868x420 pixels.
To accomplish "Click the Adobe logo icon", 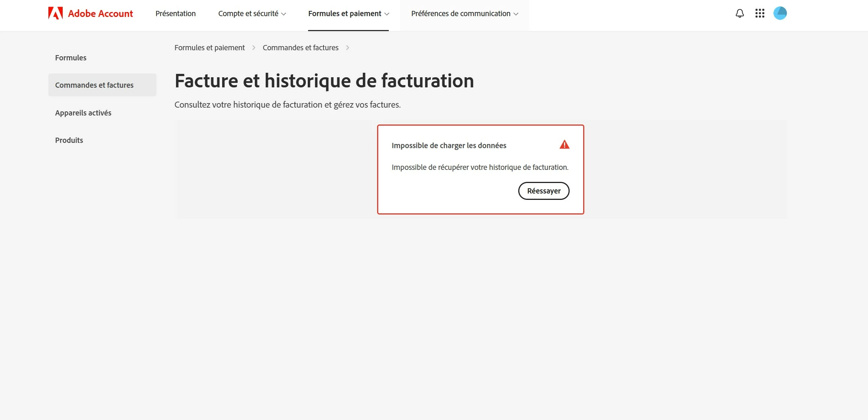I will tap(55, 13).
